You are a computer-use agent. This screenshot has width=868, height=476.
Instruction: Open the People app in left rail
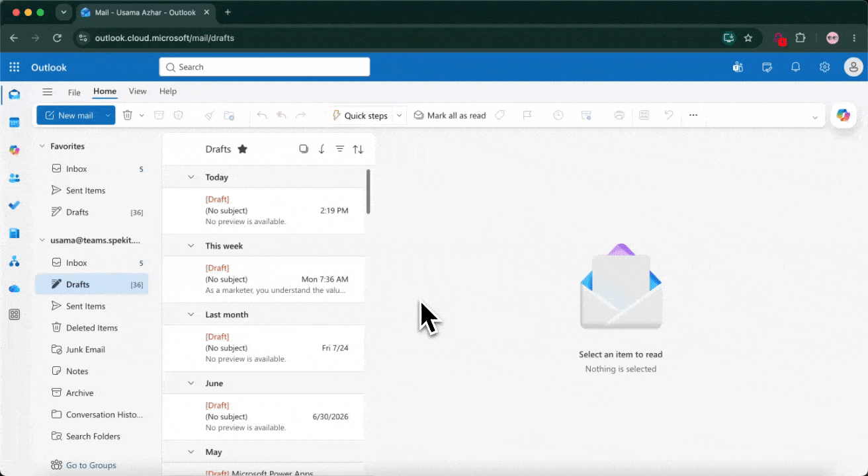coord(14,178)
